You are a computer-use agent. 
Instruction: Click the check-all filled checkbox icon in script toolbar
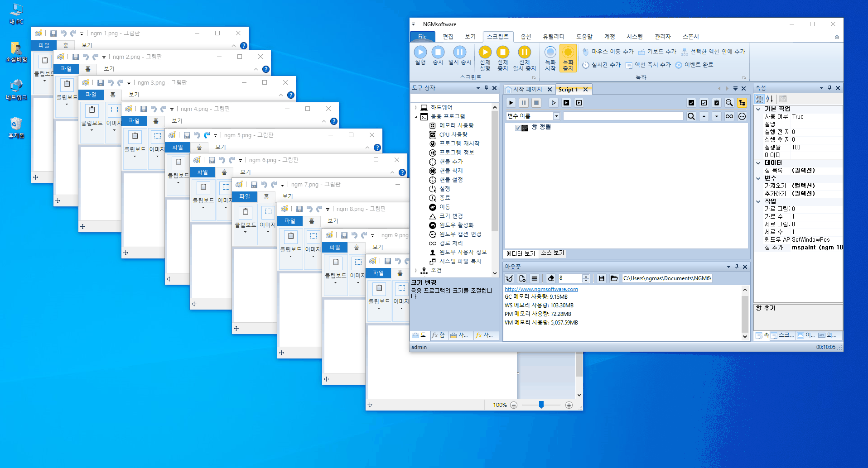(x=691, y=103)
